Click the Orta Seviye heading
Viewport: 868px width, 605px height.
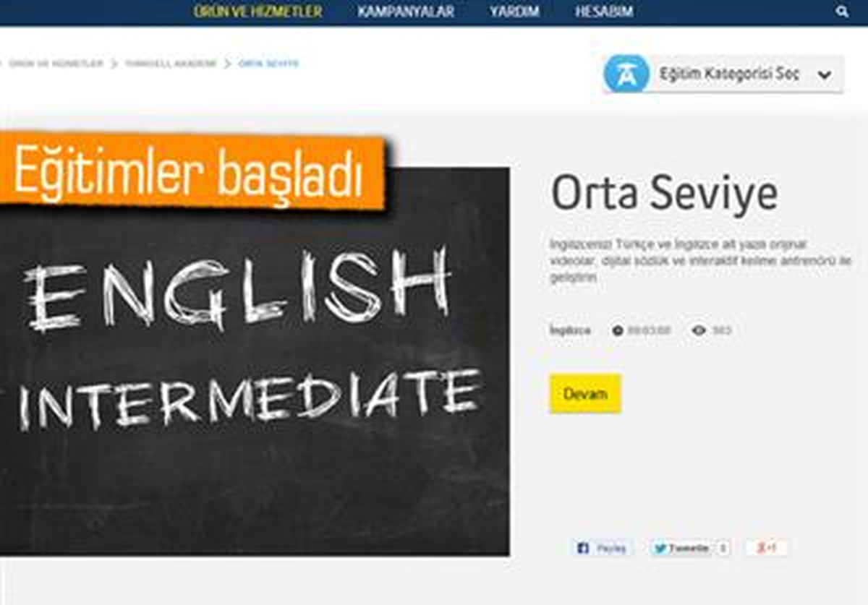(664, 194)
